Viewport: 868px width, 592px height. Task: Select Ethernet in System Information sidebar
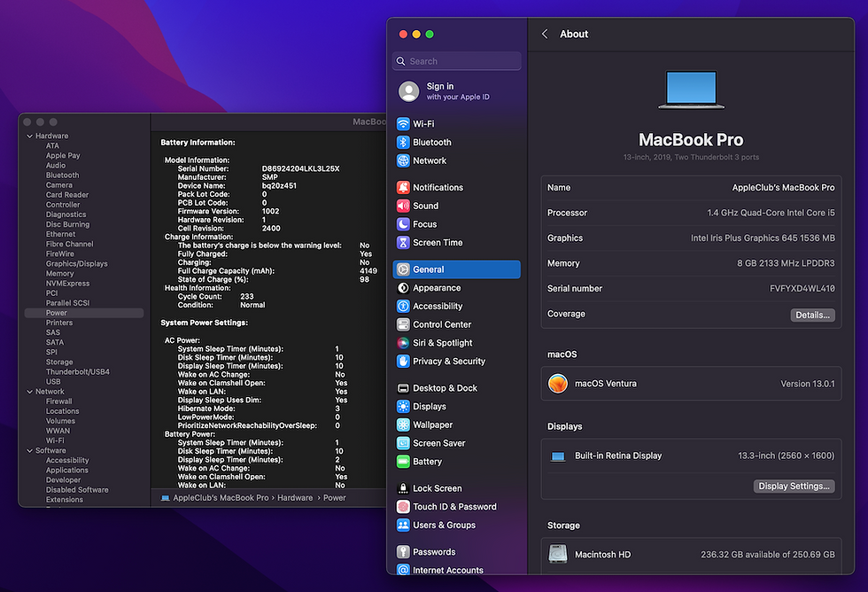click(60, 234)
